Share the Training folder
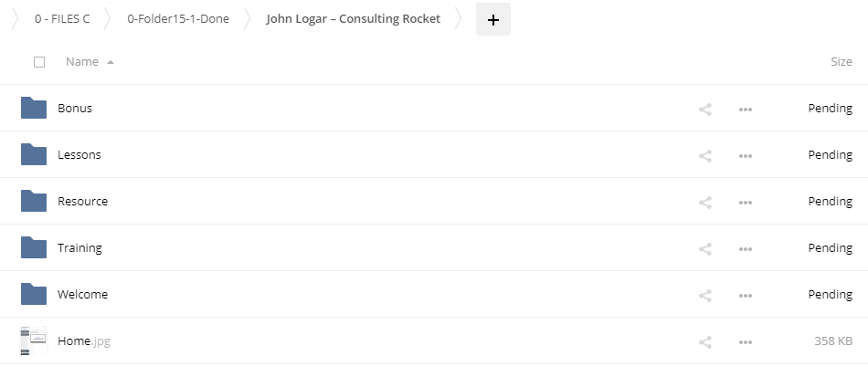The image size is (868, 377). (x=704, y=248)
